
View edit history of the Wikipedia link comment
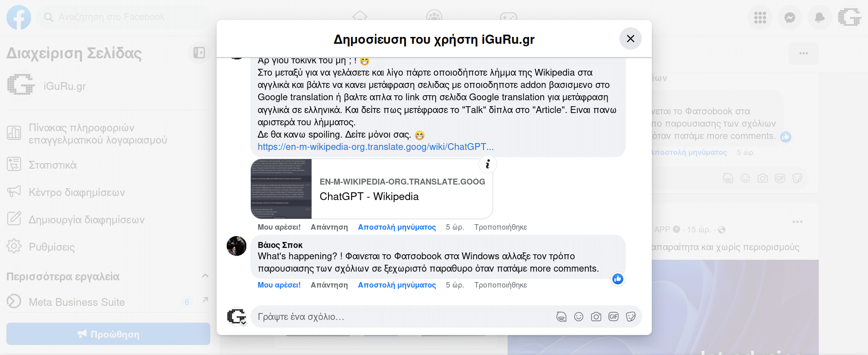500,227
